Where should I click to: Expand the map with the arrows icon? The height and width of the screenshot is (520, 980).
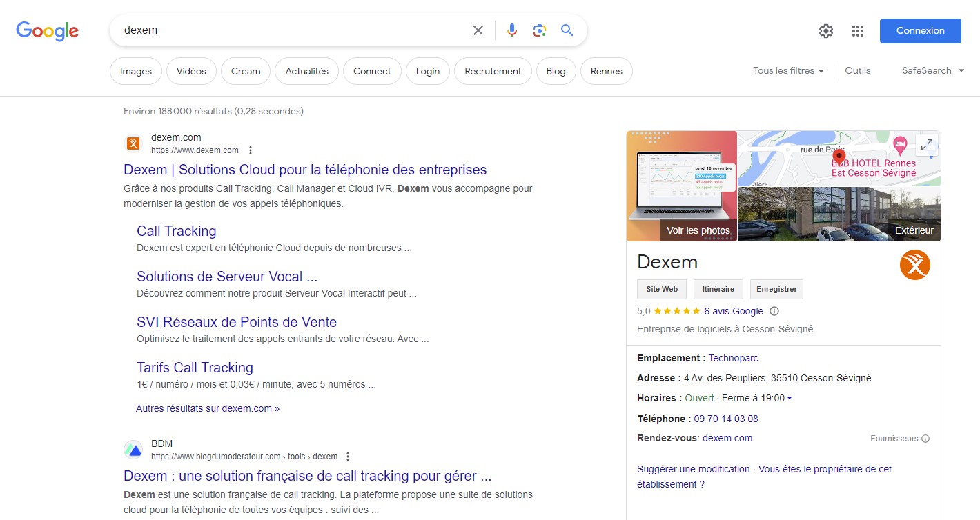927,145
